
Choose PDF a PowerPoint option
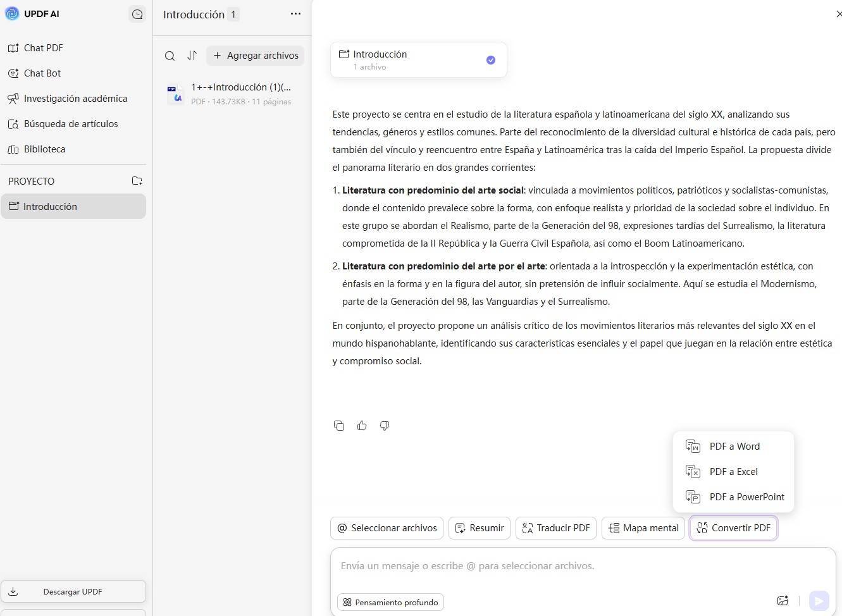point(733,497)
